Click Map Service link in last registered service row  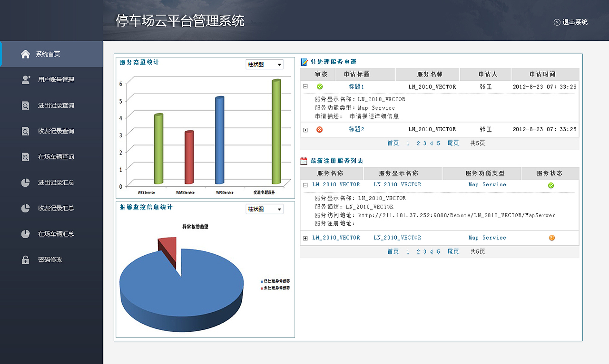tap(487, 238)
